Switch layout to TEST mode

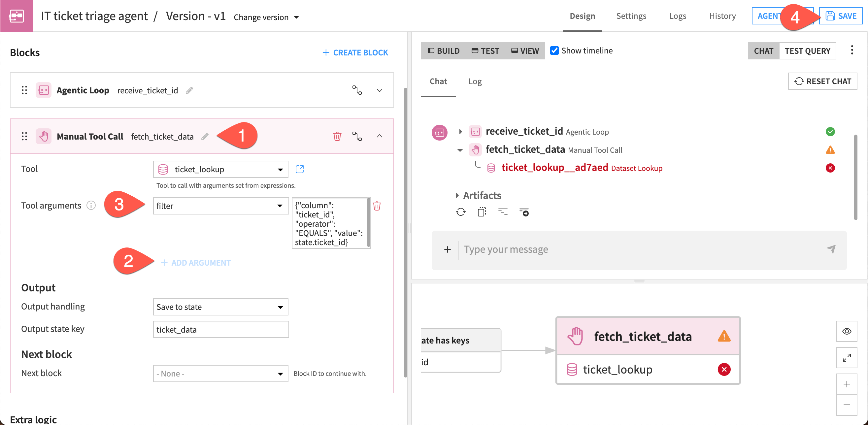(x=485, y=51)
